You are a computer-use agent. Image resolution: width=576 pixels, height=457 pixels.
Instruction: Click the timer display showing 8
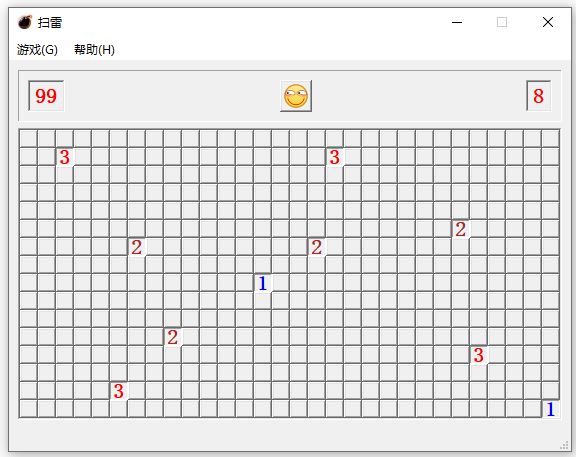[x=539, y=96]
